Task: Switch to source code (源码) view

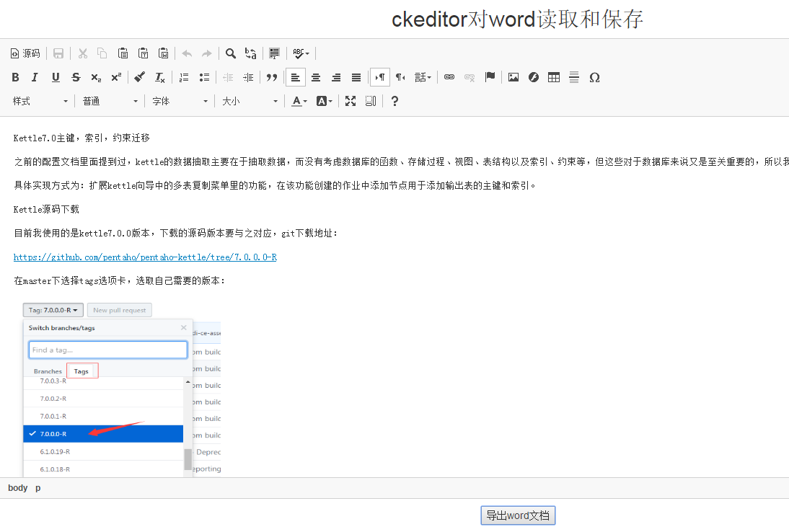Action: click(x=25, y=53)
